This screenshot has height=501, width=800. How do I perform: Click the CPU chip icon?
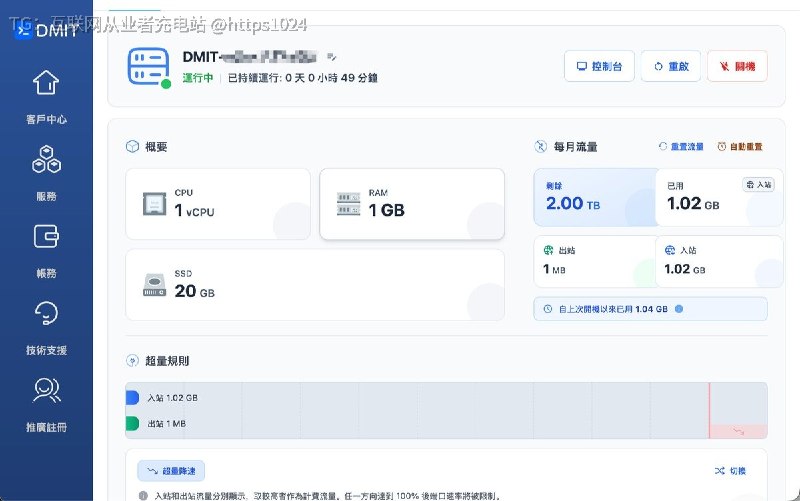tap(155, 204)
